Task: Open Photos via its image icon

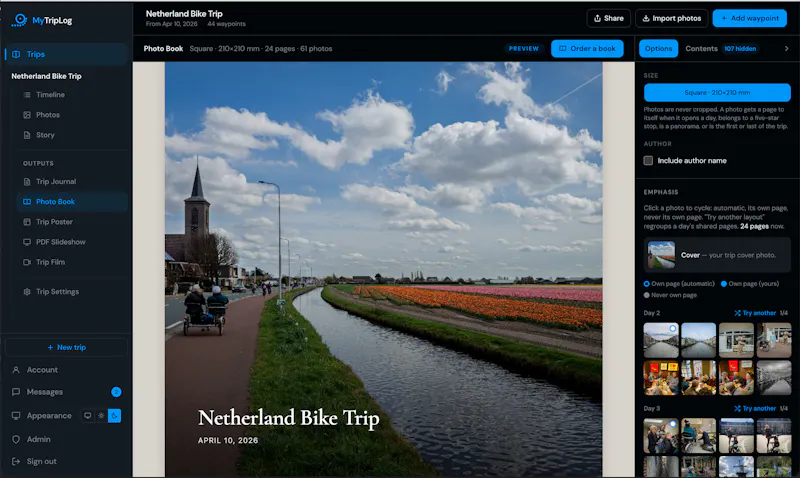Action: (27, 115)
